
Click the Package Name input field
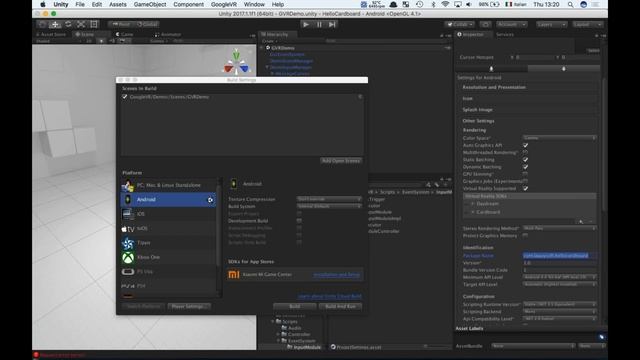560,256
